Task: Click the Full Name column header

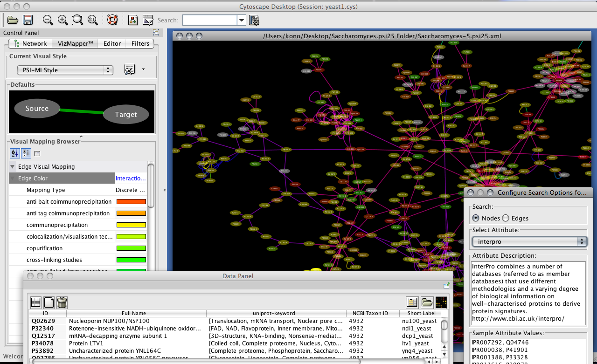Action: point(134,313)
